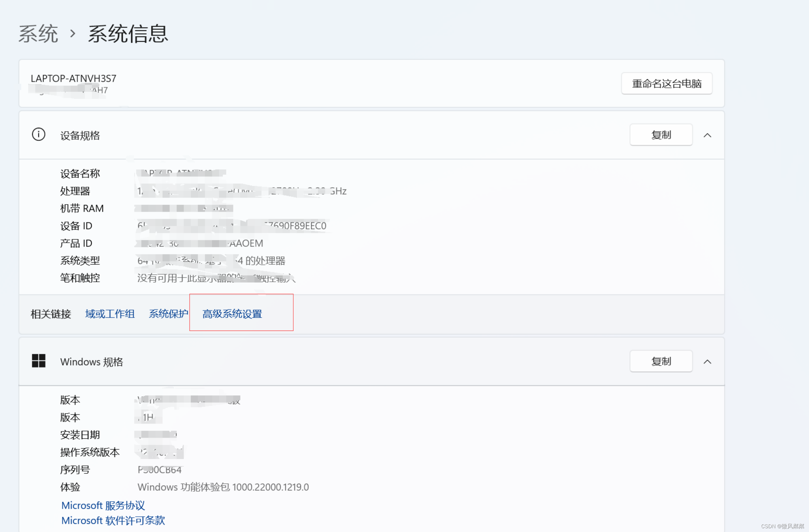
Task: Click the 域或工作组 link
Action: (109, 314)
